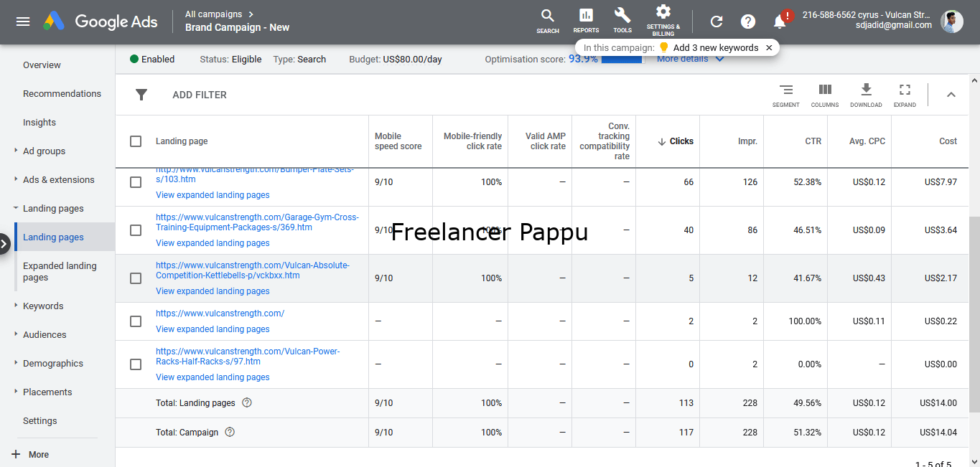
Task: Open the hamburger main menu
Action: click(x=23, y=22)
